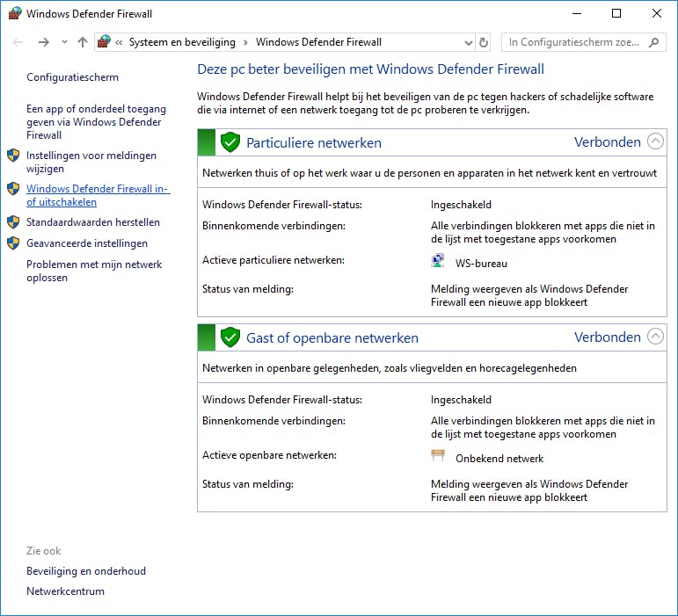Open 'Beveiliging en onderhoud' link

tap(86, 571)
